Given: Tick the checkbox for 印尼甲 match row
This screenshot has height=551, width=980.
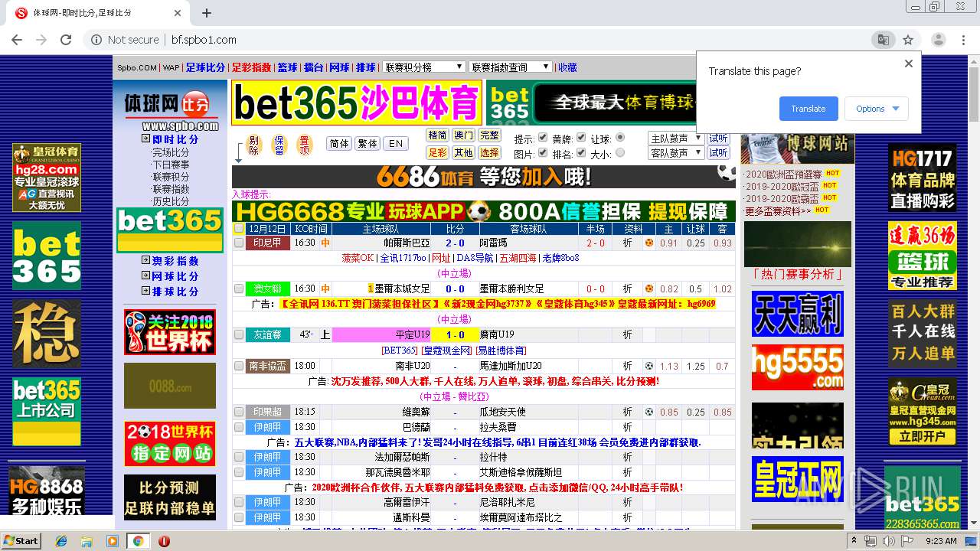Looking at the screenshot, I should pyautogui.click(x=239, y=243).
